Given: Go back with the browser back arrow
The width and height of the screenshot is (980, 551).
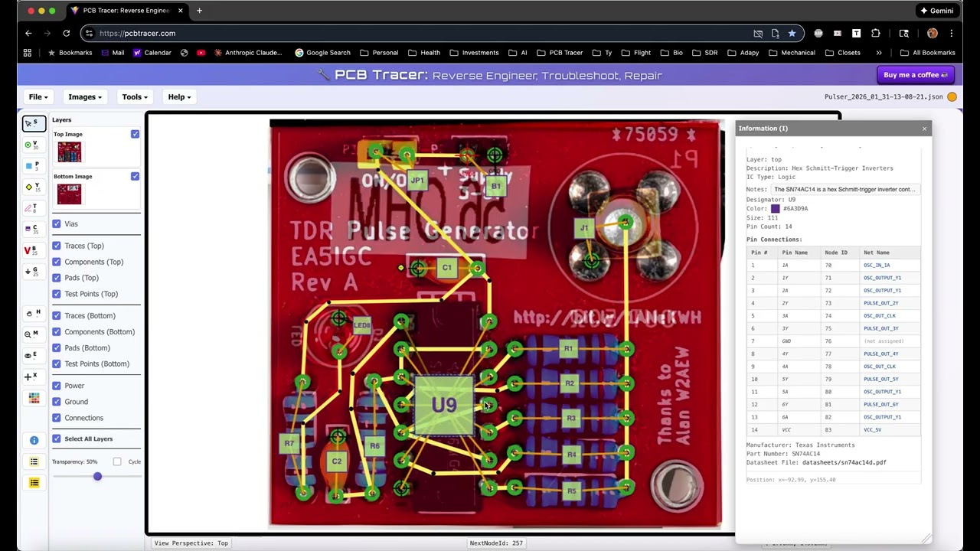Looking at the screenshot, I should (x=28, y=33).
